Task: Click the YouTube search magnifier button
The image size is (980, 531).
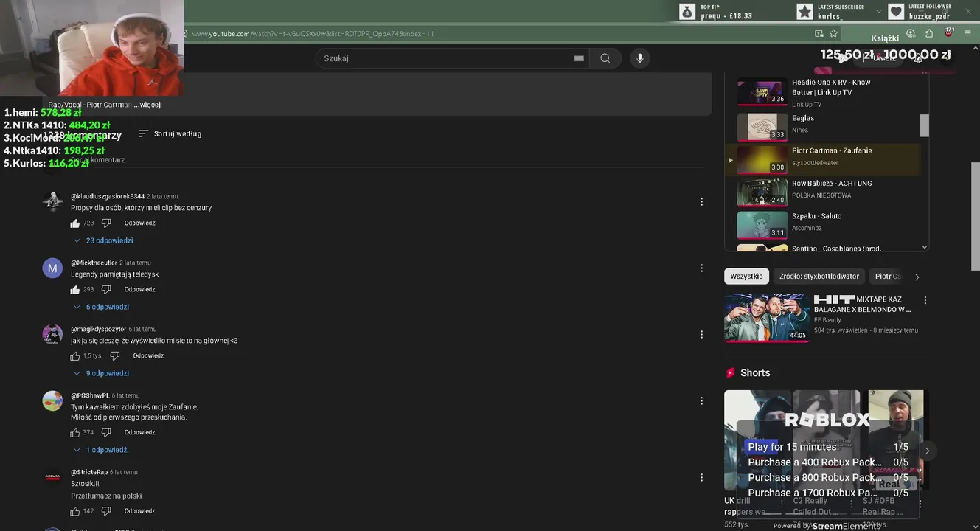Action: (x=605, y=58)
